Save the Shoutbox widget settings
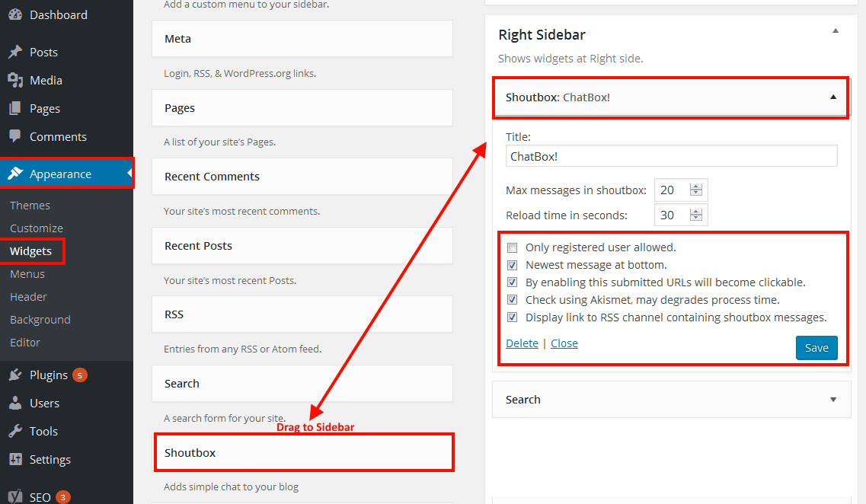866x504 pixels. tap(816, 348)
